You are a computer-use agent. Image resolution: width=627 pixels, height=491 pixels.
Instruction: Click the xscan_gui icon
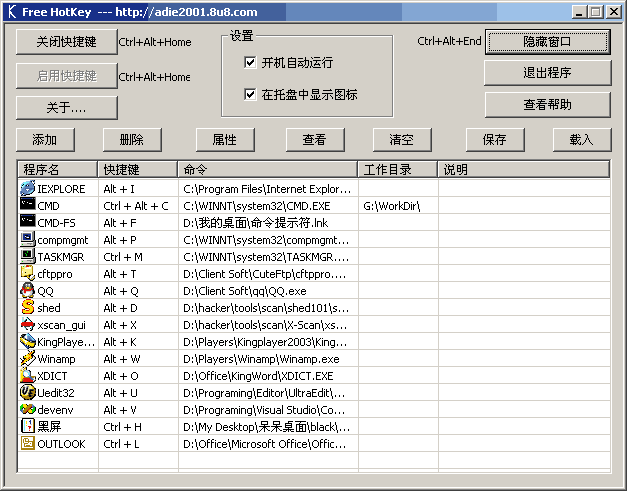28,324
